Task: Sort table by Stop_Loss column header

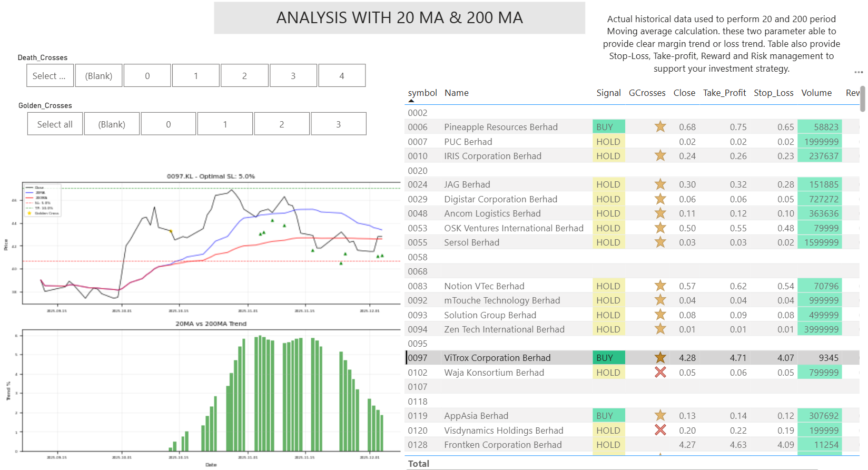Action: pyautogui.click(x=773, y=93)
